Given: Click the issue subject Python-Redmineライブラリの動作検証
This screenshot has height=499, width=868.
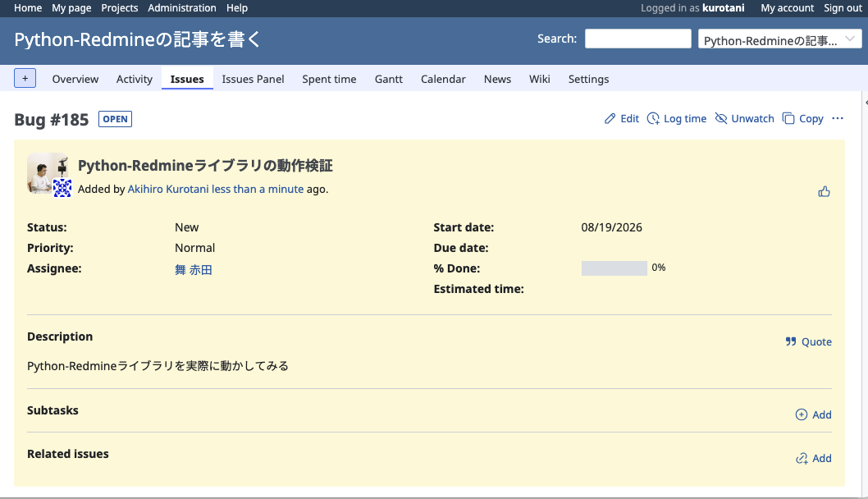Looking at the screenshot, I should tap(205, 166).
